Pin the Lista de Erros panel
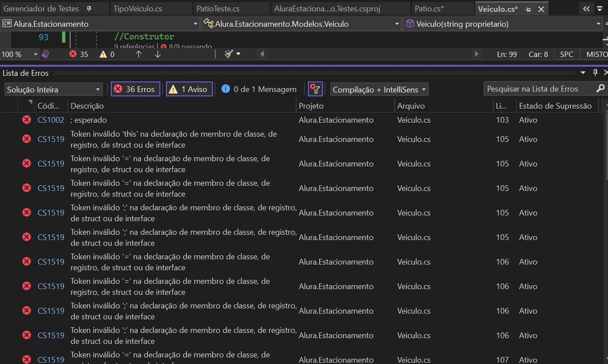This screenshot has width=608, height=364. point(595,73)
